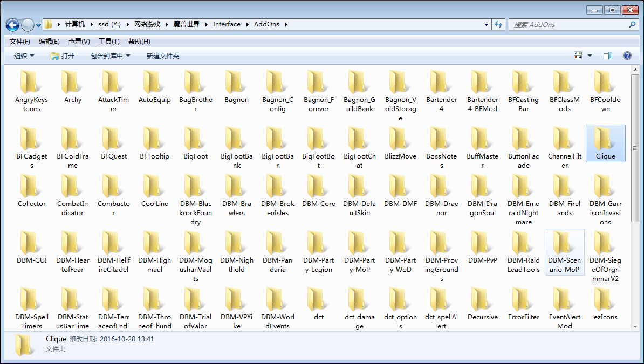Click the help question mark icon
This screenshot has width=644, height=364.
627,56
